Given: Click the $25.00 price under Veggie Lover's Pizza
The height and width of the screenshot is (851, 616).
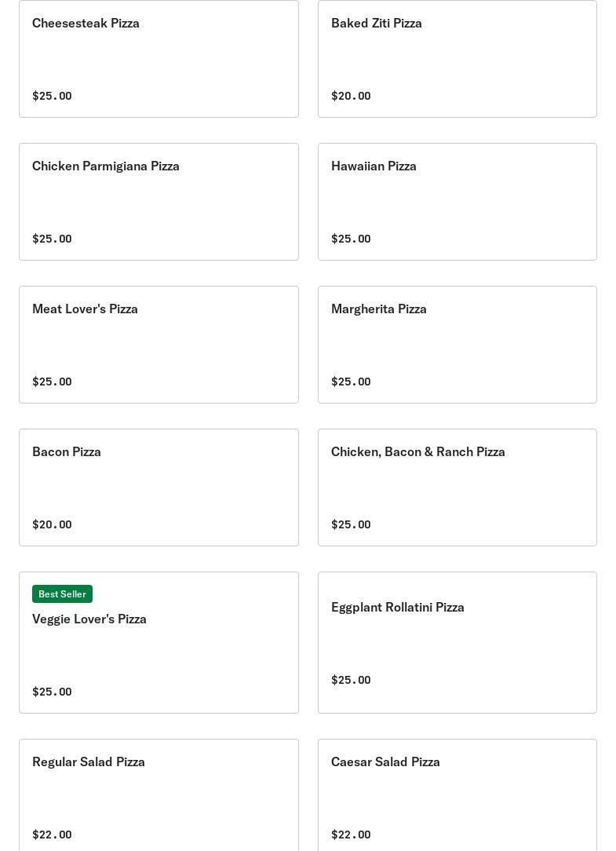Looking at the screenshot, I should coord(52,692).
